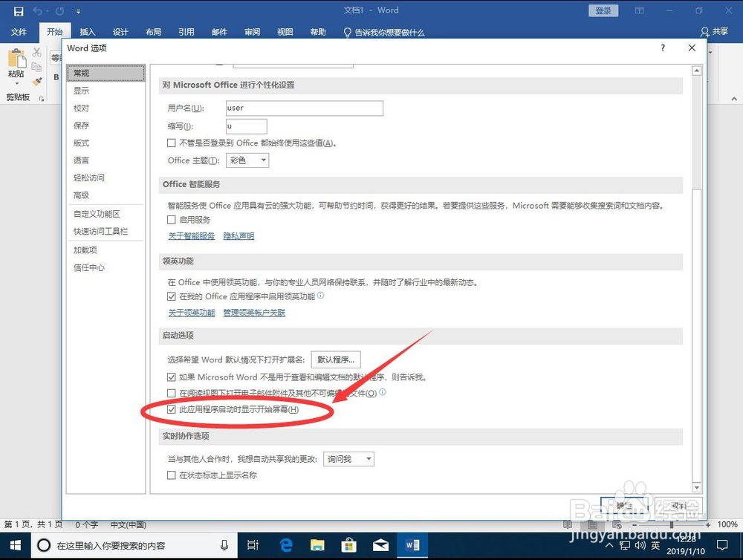Switch to the Layout ribbon tab
Screen dimensions: 743x560
click(154, 32)
